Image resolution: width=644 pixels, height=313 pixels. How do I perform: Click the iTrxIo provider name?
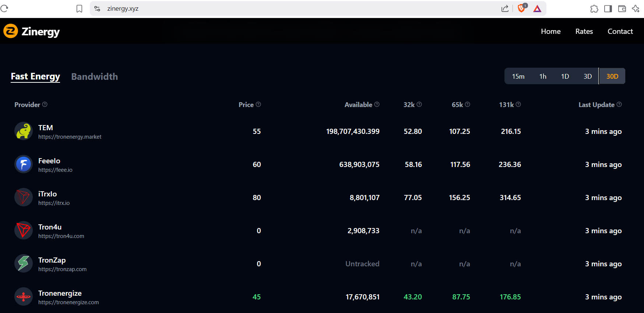point(47,194)
